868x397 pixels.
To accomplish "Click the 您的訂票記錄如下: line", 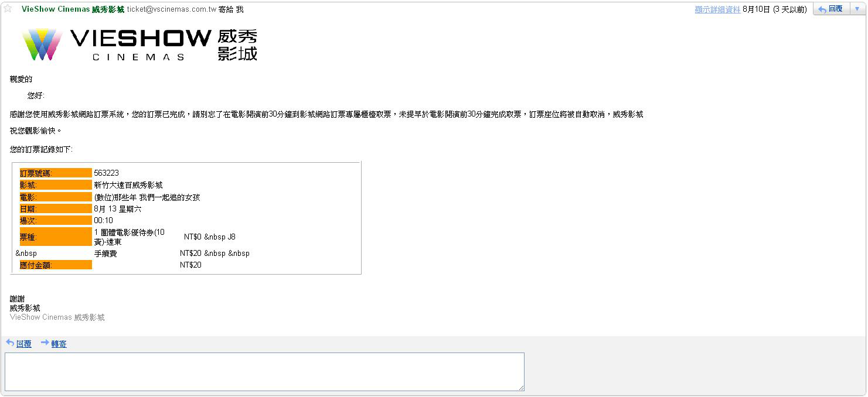I will [x=41, y=150].
